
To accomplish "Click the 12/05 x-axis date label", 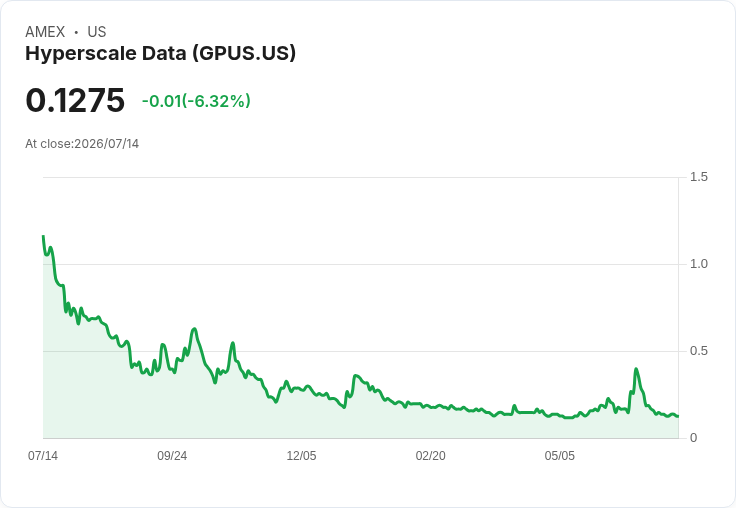I will 301,456.
